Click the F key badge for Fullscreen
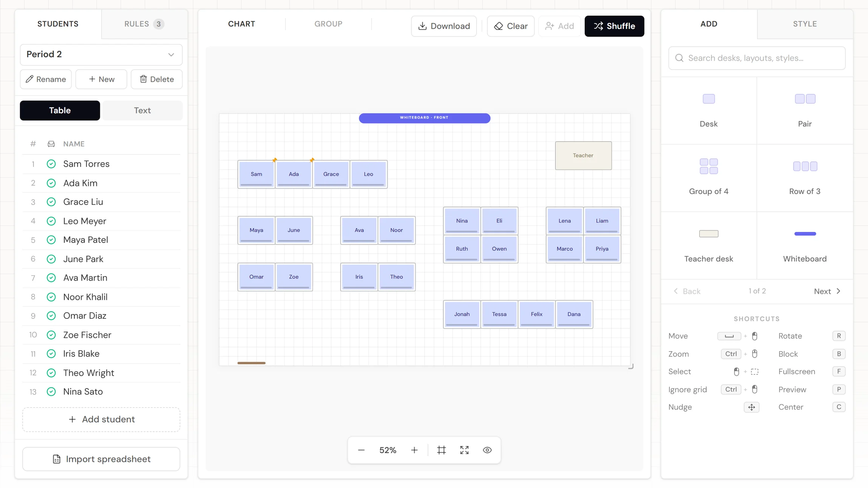This screenshot has width=868, height=488. click(839, 372)
